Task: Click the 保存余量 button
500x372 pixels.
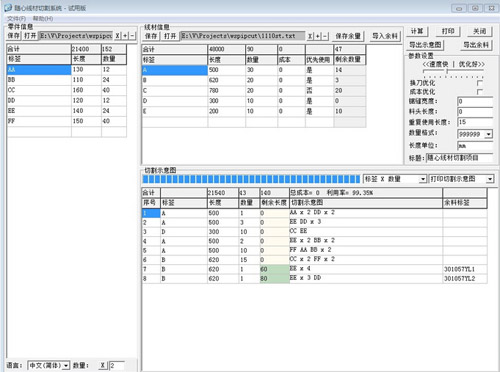Action: click(x=348, y=36)
